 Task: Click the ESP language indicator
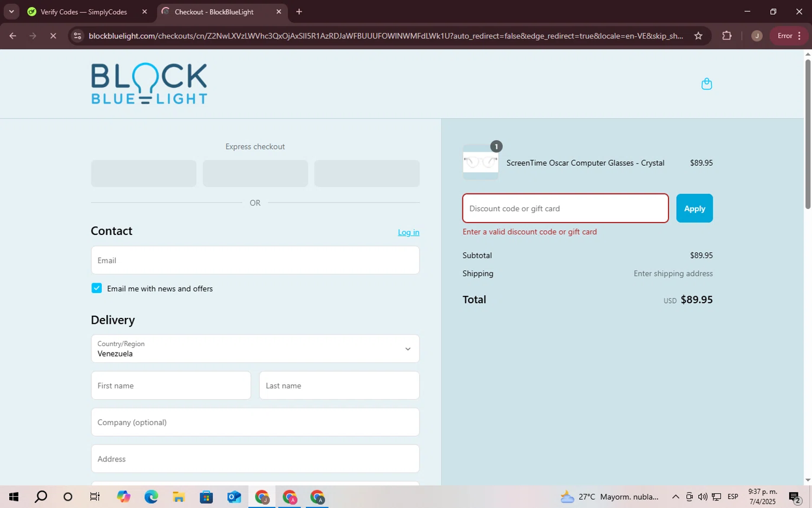(733, 497)
